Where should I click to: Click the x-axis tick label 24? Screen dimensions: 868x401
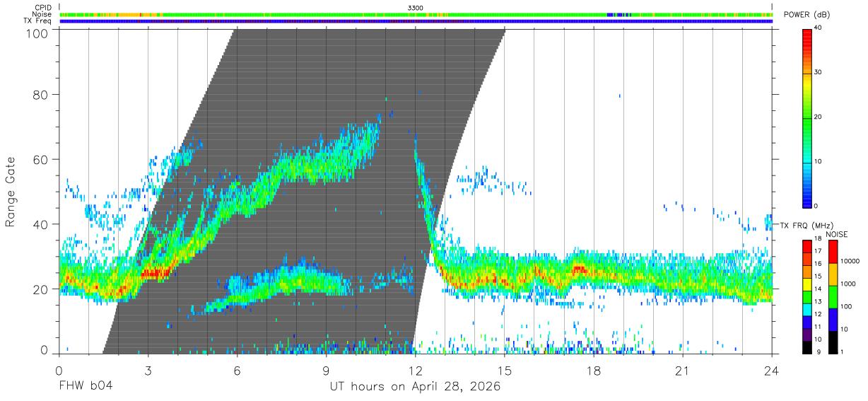coord(772,371)
